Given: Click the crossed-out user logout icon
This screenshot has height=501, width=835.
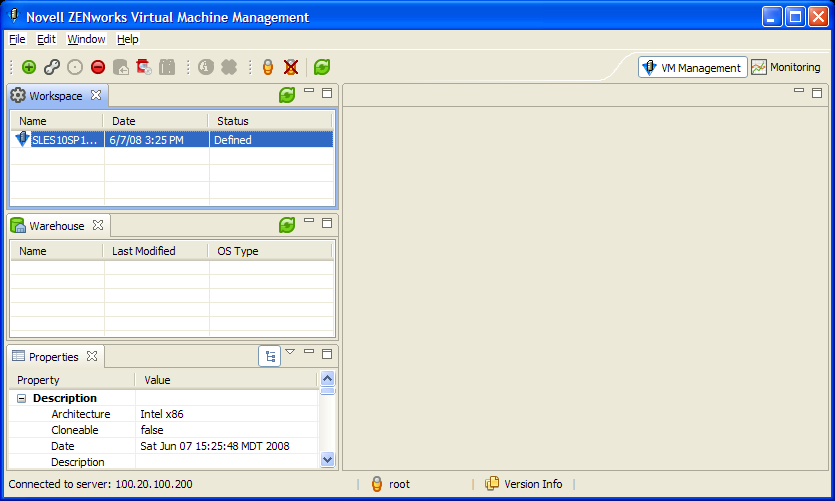Looking at the screenshot, I should tap(291, 67).
